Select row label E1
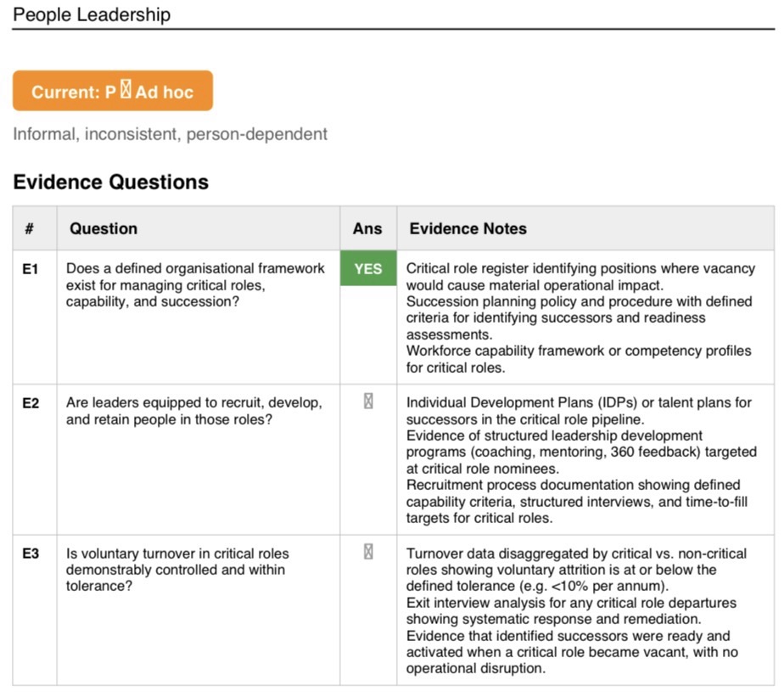 pos(31,269)
